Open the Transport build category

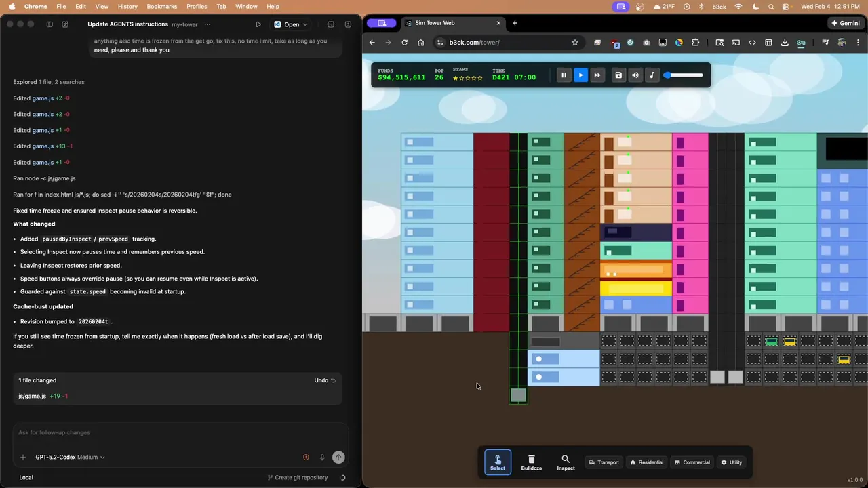(604, 462)
